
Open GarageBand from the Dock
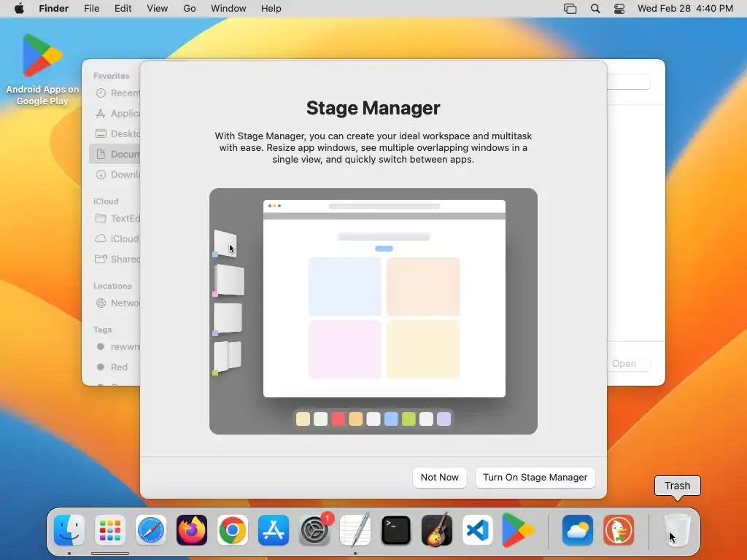tap(437, 530)
